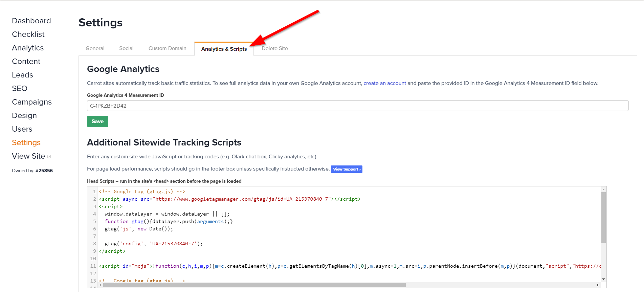
Task: Select the Delete Site tab
Action: click(x=274, y=48)
